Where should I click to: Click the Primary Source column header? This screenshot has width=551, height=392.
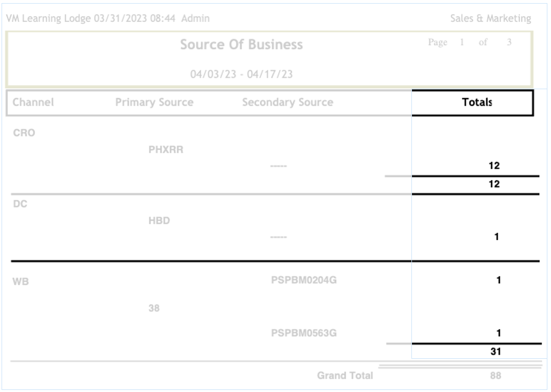pyautogui.click(x=154, y=102)
